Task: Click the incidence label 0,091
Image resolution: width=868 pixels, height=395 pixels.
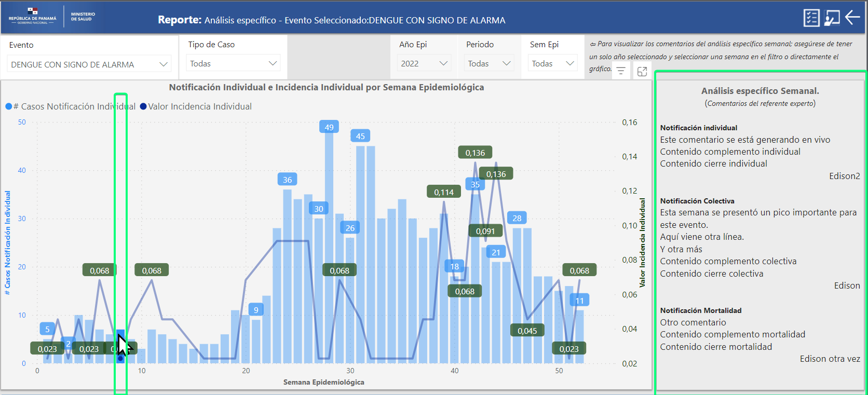Action: pos(485,231)
